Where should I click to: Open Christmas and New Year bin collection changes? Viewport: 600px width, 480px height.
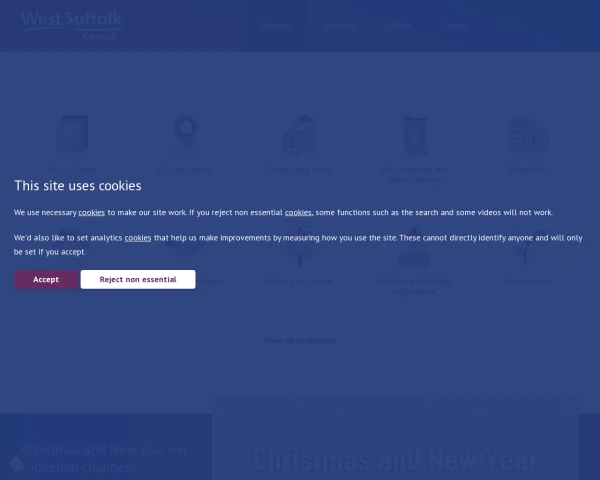coord(105,459)
